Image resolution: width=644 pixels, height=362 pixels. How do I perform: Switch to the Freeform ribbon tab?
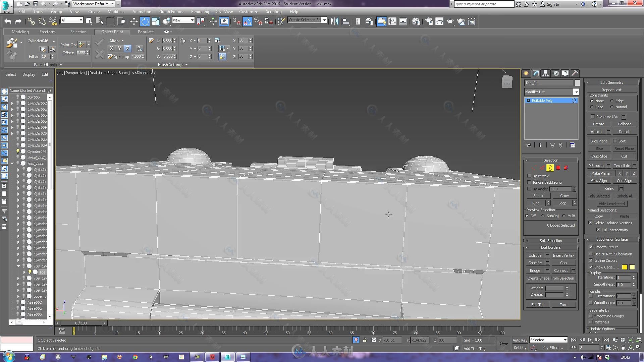(x=47, y=32)
